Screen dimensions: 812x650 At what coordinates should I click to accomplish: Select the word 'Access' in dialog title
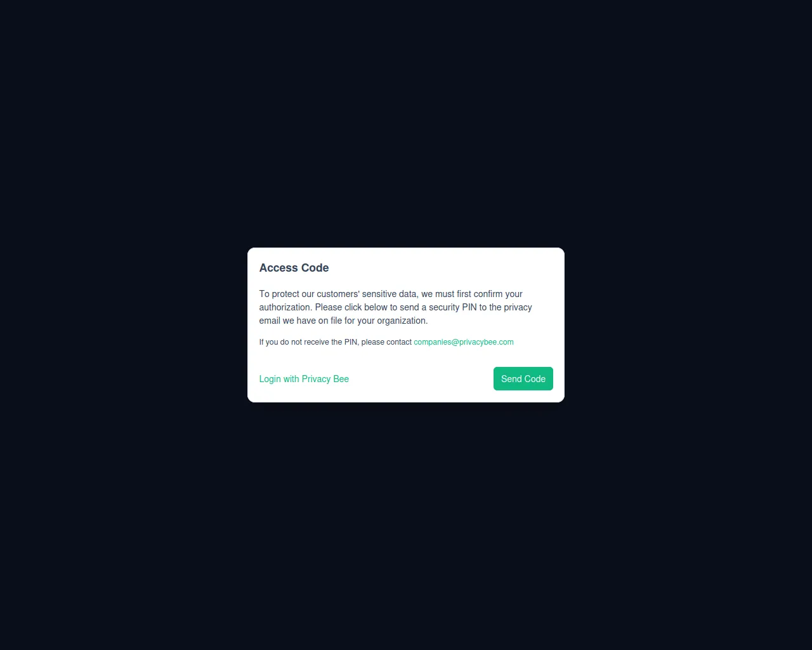[278, 268]
